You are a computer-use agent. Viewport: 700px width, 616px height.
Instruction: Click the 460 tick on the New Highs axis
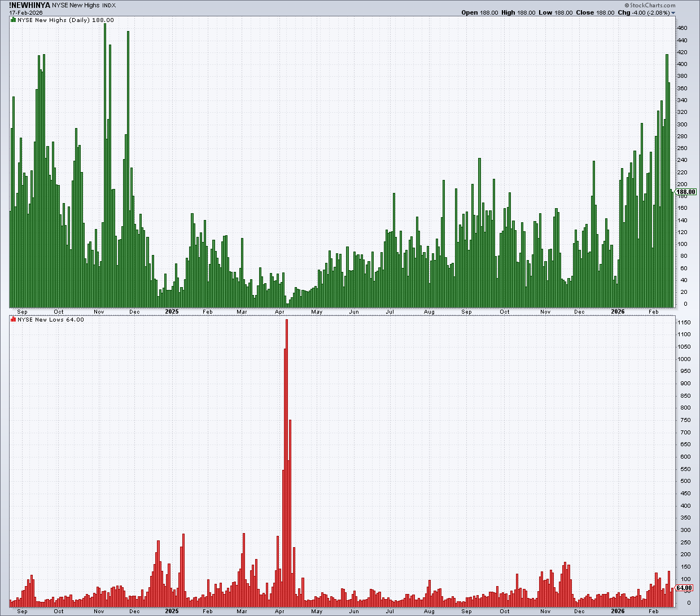682,28
